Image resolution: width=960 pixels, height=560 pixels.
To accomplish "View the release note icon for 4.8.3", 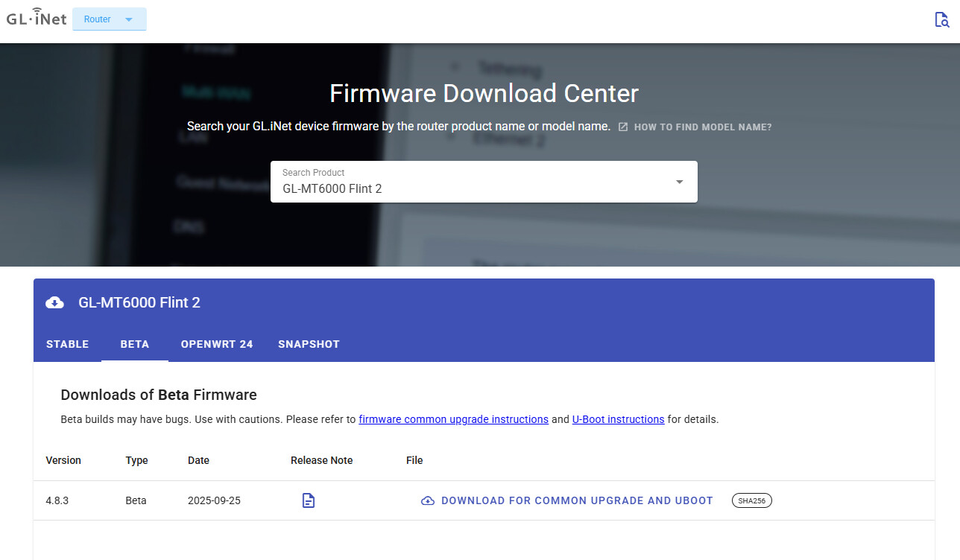I will point(309,500).
